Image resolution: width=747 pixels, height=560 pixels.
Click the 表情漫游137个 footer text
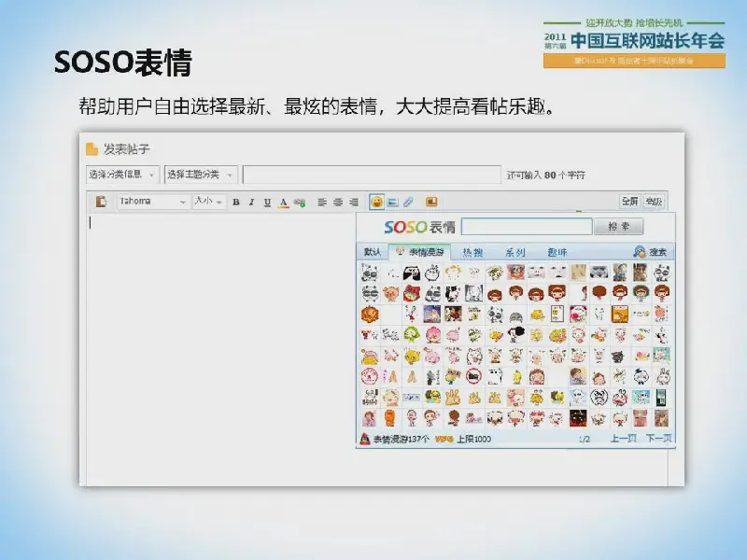(402, 439)
